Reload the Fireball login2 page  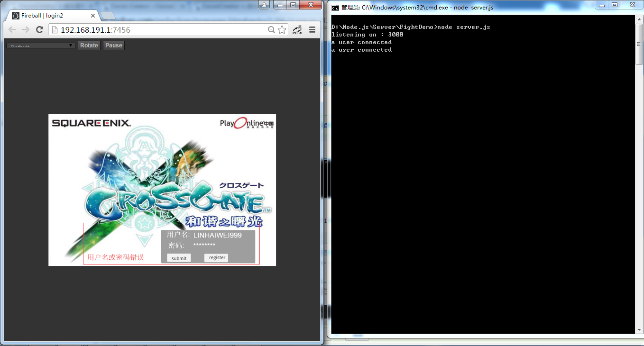pos(40,30)
